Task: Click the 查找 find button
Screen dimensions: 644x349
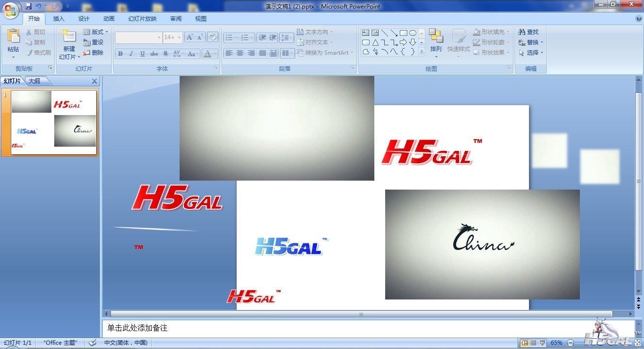Action: [x=528, y=32]
